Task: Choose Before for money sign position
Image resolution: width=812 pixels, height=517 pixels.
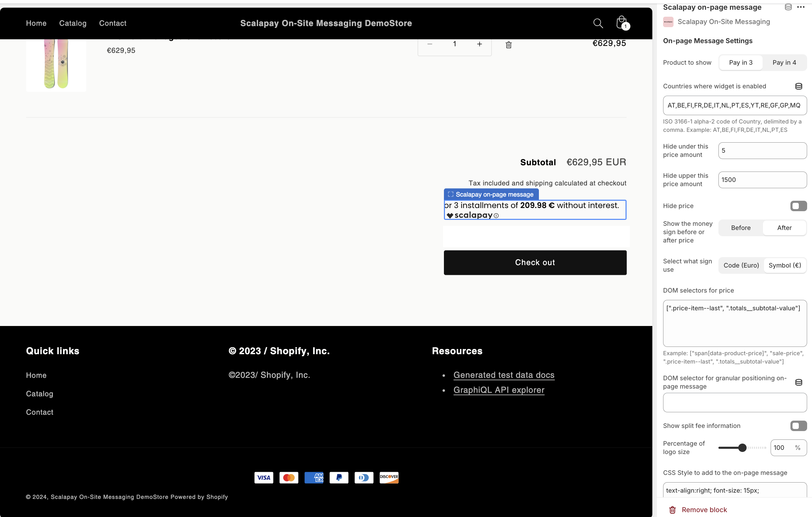Action: pos(740,228)
